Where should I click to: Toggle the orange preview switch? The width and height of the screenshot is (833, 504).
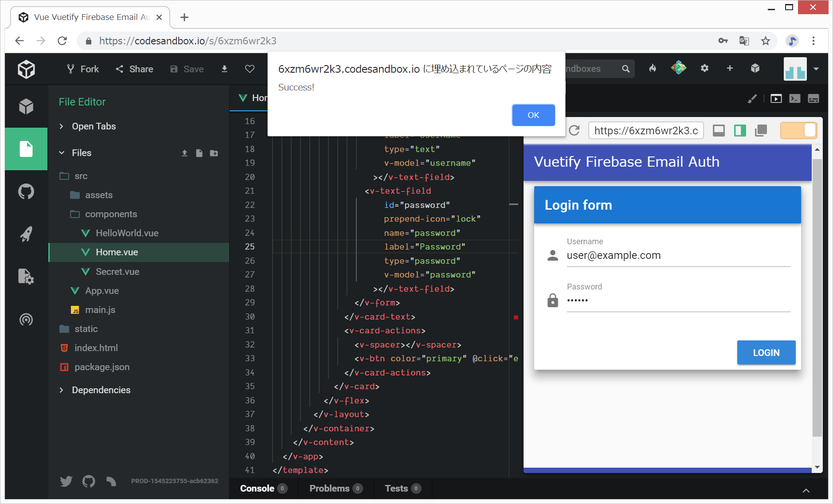(x=798, y=131)
